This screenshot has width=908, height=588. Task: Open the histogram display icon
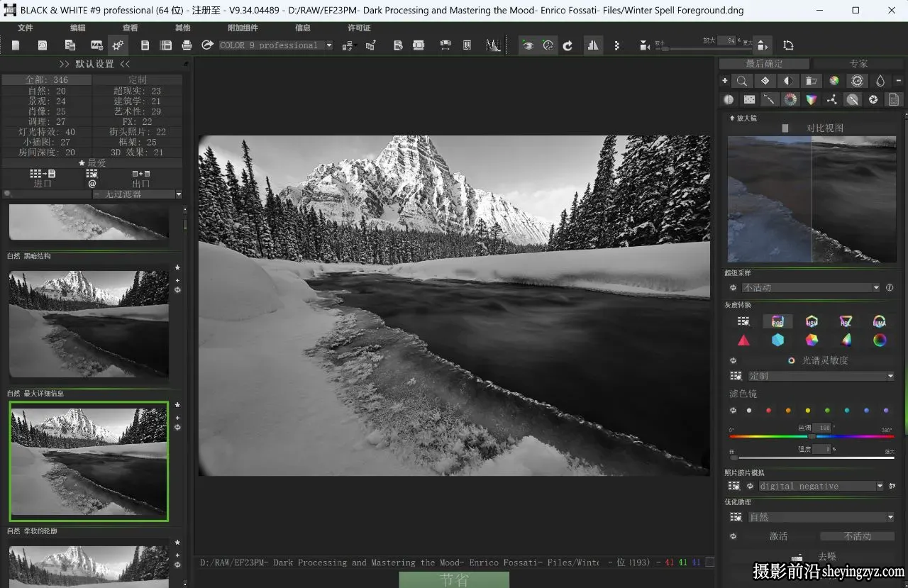(x=493, y=45)
